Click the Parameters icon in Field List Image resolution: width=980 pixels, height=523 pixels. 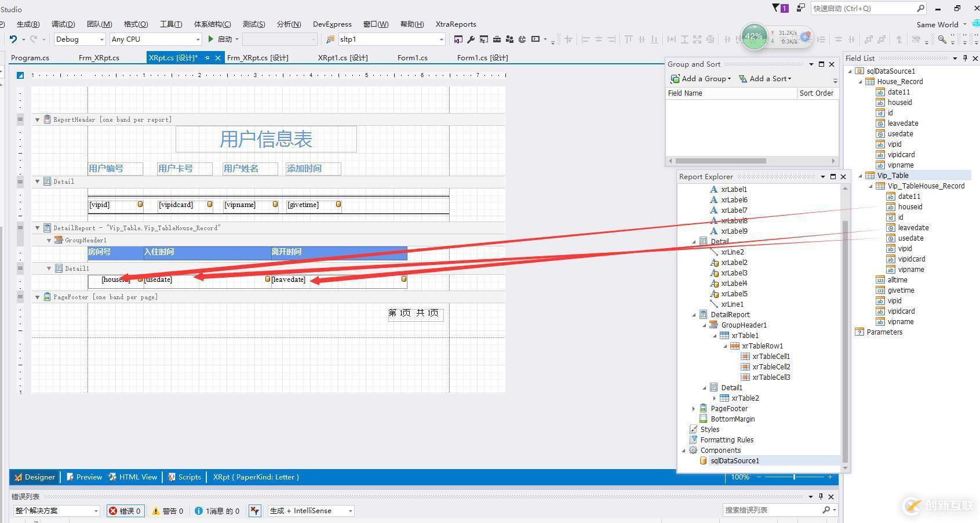(x=859, y=332)
